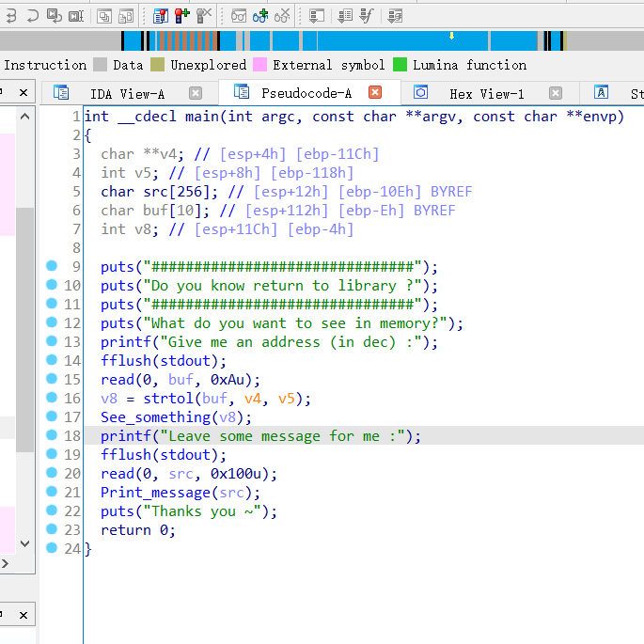Viewport: 644px width, 644px height.
Task: Click the locked window list icon
Action: pos(126,16)
